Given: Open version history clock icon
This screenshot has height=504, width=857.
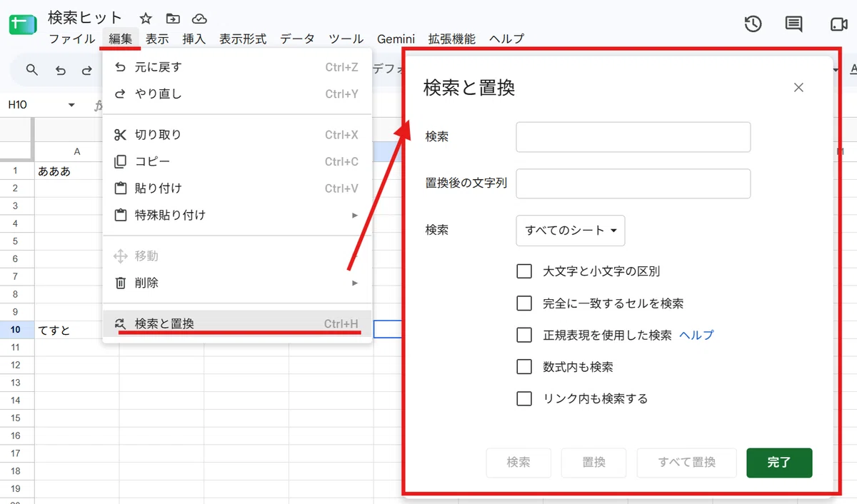Looking at the screenshot, I should (753, 24).
